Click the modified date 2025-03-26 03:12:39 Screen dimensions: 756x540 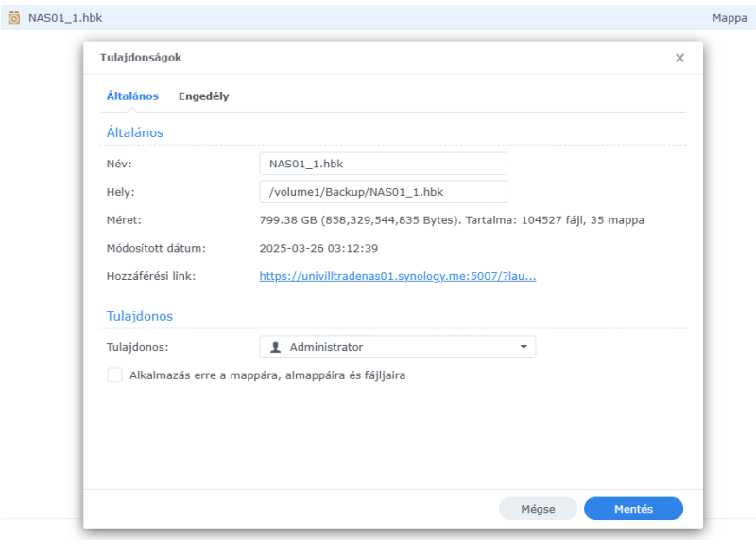(x=318, y=248)
